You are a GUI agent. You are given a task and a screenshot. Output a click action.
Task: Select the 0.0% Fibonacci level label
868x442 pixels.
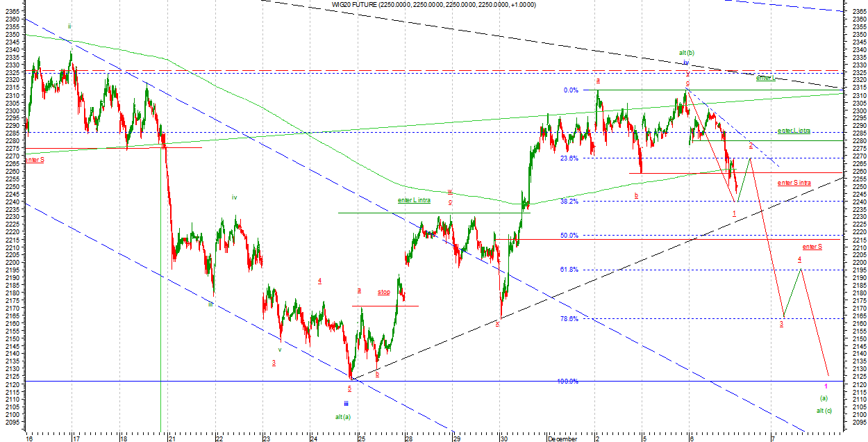point(571,90)
